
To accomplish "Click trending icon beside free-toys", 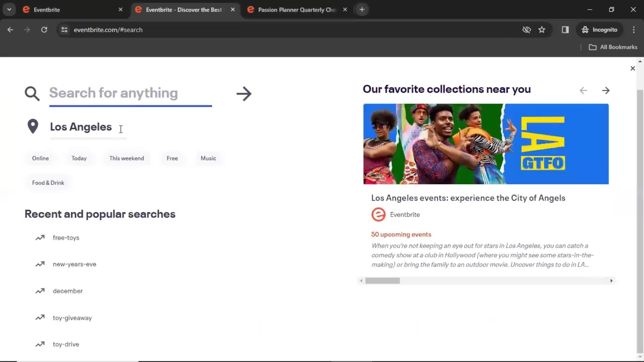I will pos(40,238).
